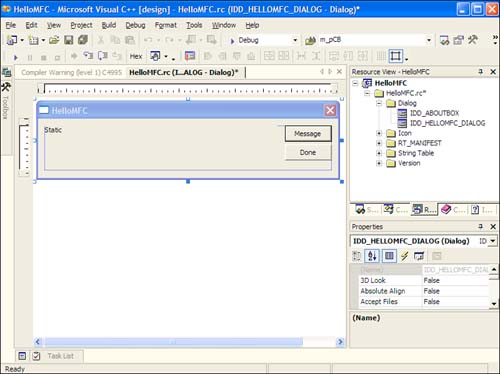The width and height of the screenshot is (500, 374).
Task: Click the Properties Window toolbar icon
Action: click(459, 40)
